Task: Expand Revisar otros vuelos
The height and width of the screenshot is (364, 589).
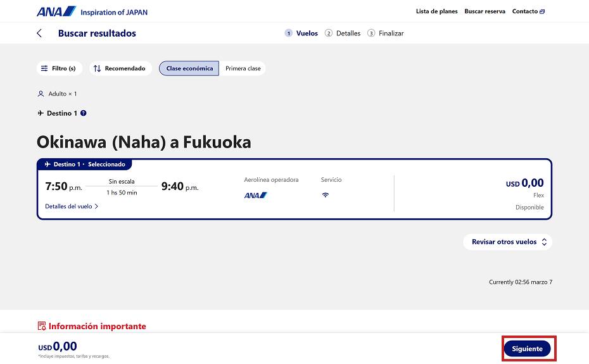Action: pyautogui.click(x=508, y=242)
